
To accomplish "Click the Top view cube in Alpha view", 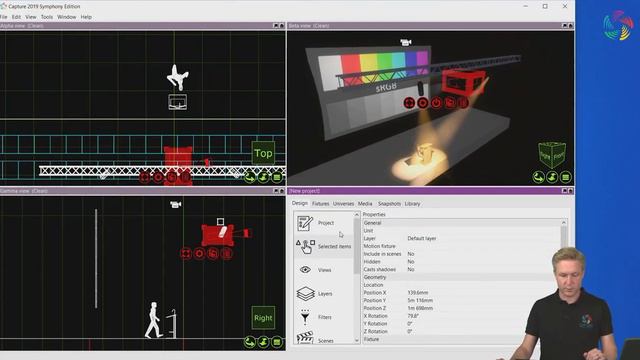I will point(263,153).
